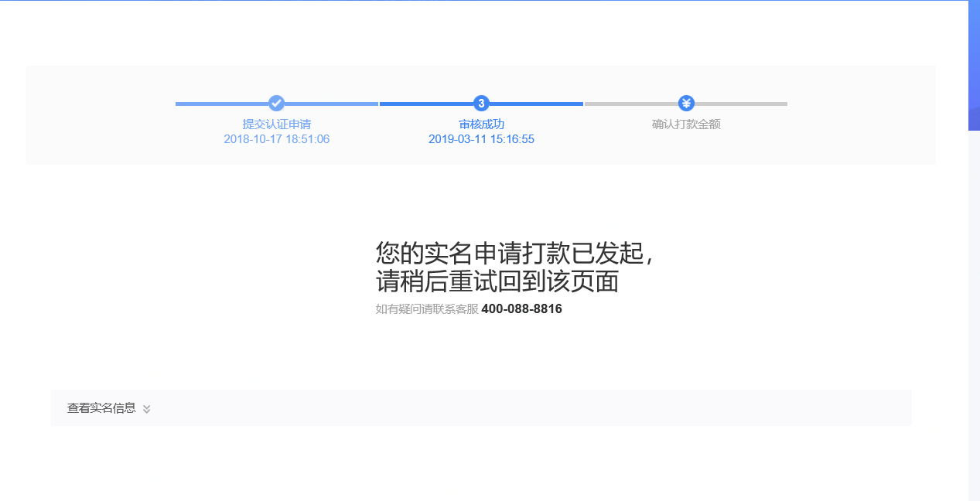This screenshot has width=980, height=501.
Task: Click the customer service number 400-088-8816
Action: point(521,308)
